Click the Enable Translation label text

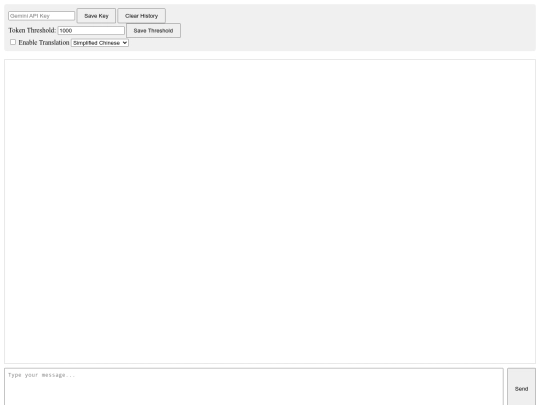[x=44, y=42]
